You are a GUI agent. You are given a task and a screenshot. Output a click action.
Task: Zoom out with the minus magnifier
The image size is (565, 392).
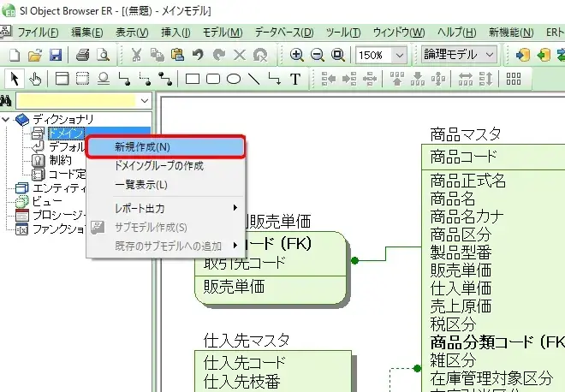pyautogui.click(x=317, y=55)
